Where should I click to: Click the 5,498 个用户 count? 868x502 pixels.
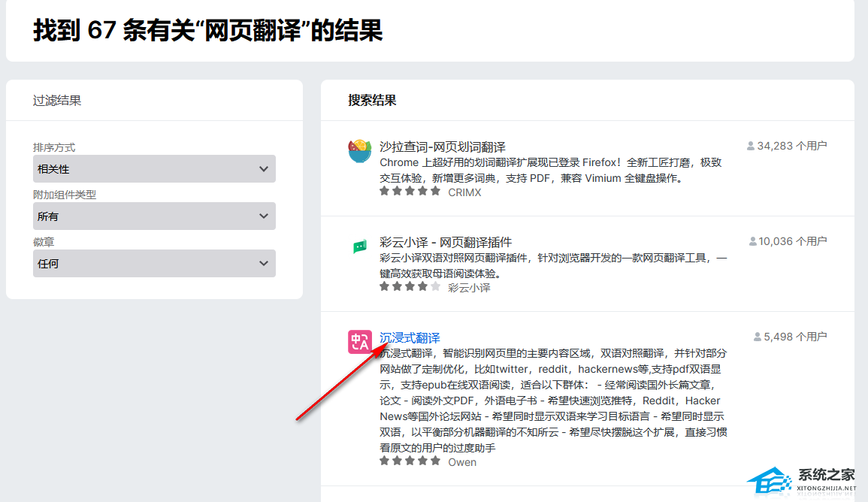click(x=790, y=337)
